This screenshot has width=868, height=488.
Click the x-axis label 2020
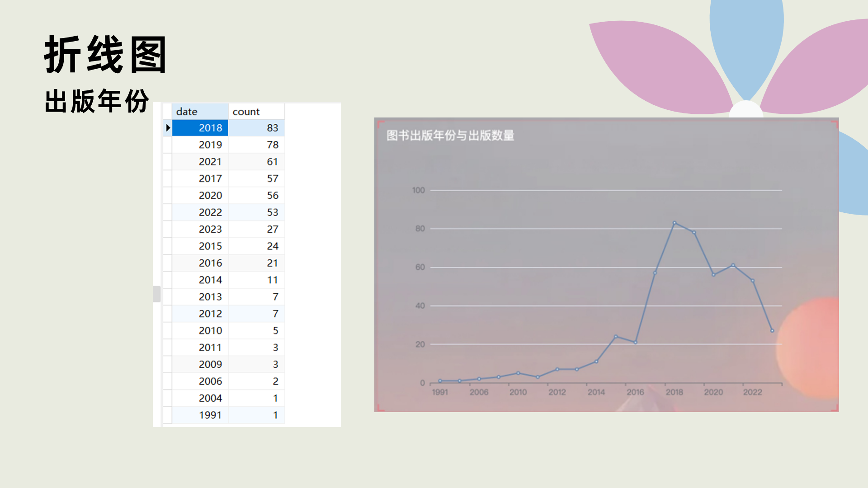[713, 392]
